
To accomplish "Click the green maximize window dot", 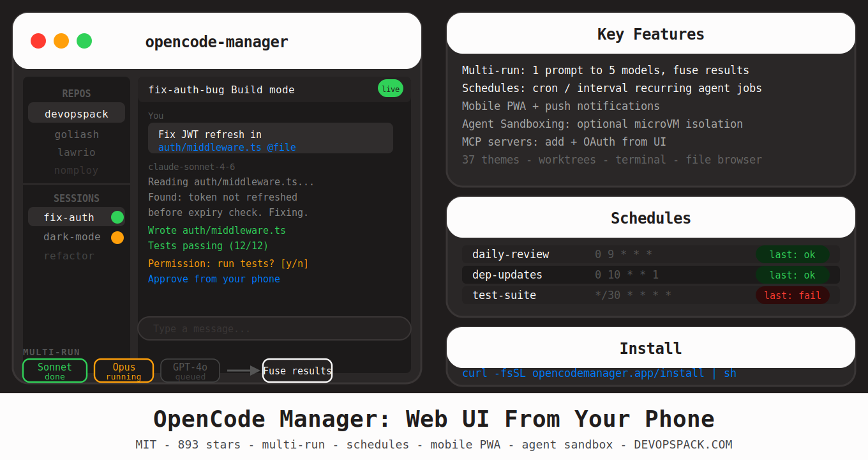I will click(84, 41).
